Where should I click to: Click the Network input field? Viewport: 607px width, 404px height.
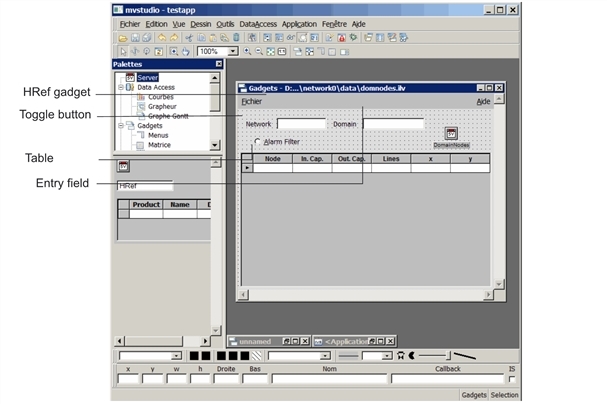[300, 124]
